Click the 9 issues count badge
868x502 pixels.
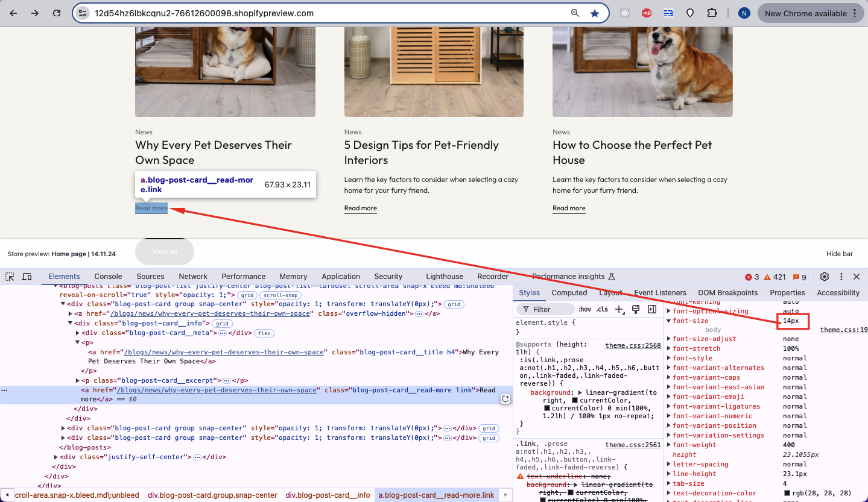pyautogui.click(x=800, y=277)
